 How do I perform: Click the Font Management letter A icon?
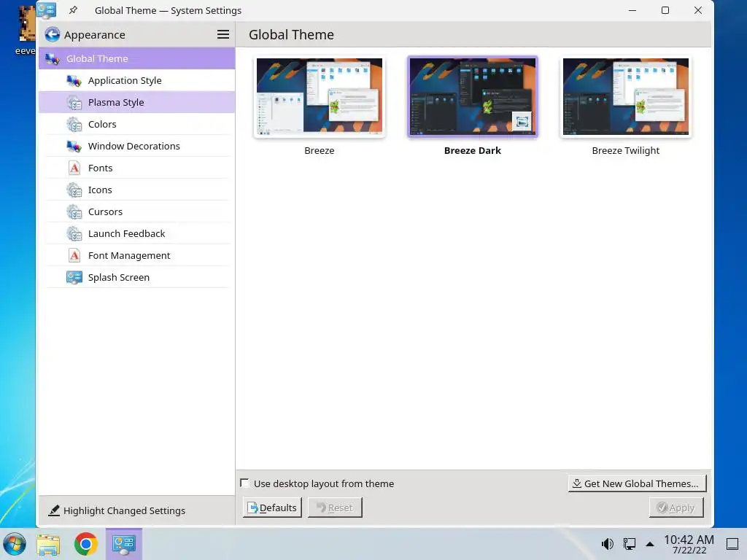74,256
